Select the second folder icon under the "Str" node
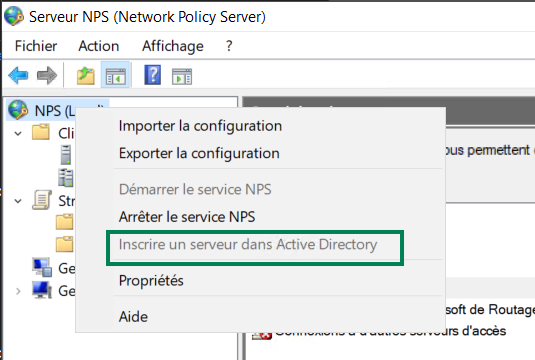This screenshot has height=360, width=535. tap(64, 244)
